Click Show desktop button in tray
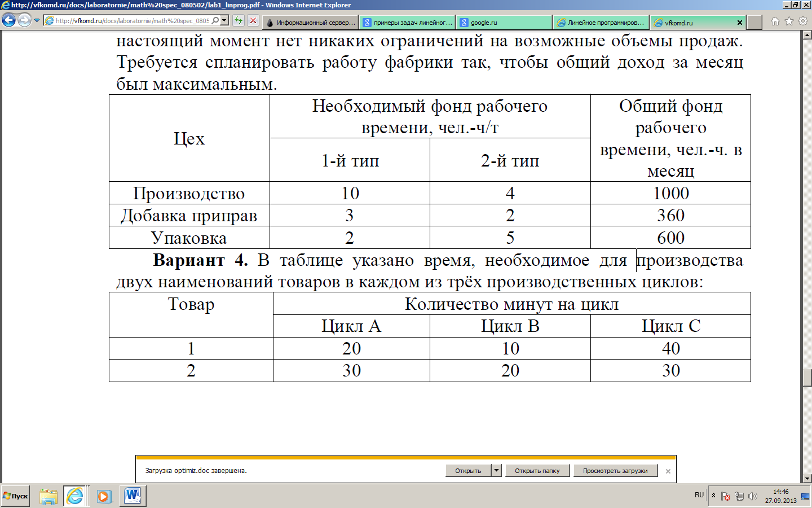The width and height of the screenshot is (812, 508). 806,496
